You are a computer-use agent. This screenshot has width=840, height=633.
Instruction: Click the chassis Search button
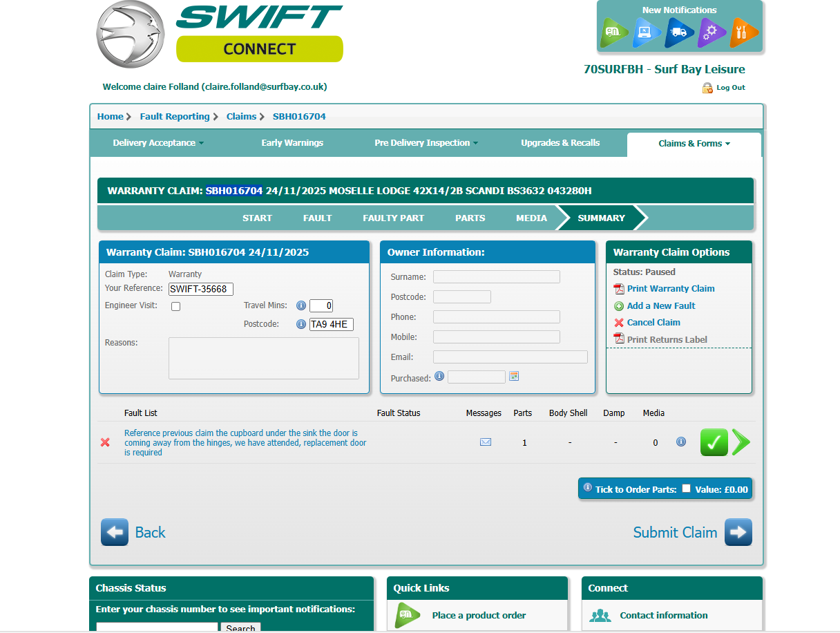click(x=240, y=627)
